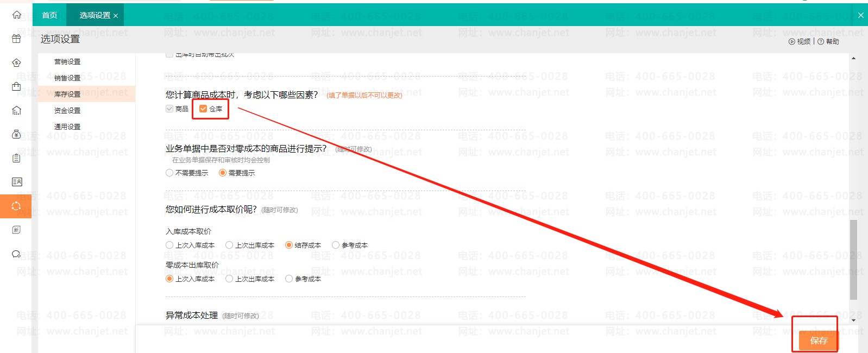Viewport: 868px width, 353px height.
Task: Open the 视频 tutorial link
Action: click(800, 42)
